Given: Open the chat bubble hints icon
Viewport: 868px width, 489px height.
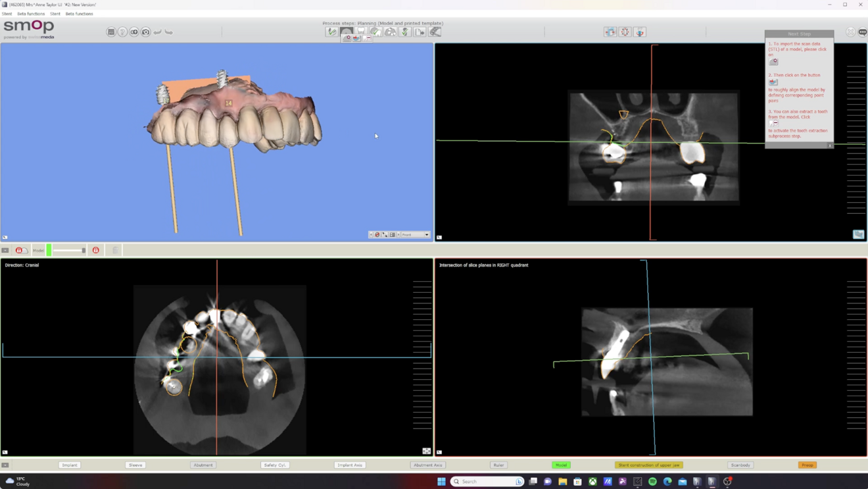Looking at the screenshot, I should pos(862,32).
